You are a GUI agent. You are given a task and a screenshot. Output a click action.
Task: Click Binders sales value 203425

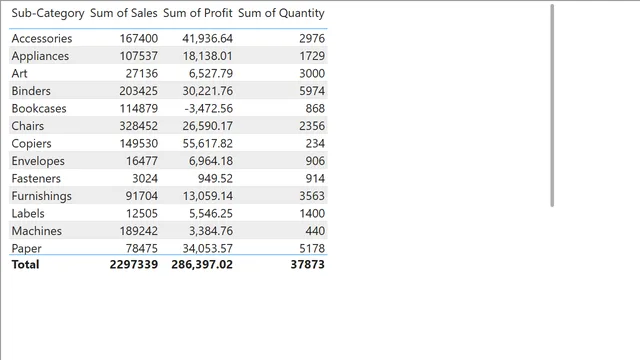click(138, 91)
